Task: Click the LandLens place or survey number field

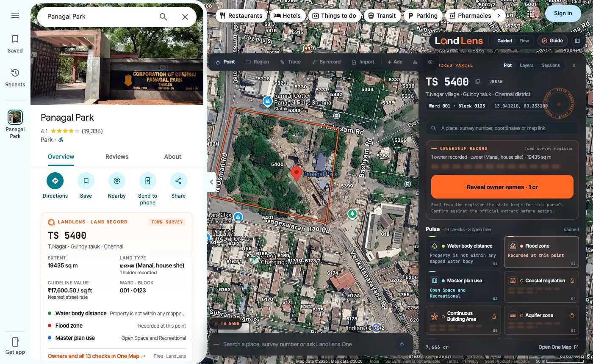Action: pos(502,128)
